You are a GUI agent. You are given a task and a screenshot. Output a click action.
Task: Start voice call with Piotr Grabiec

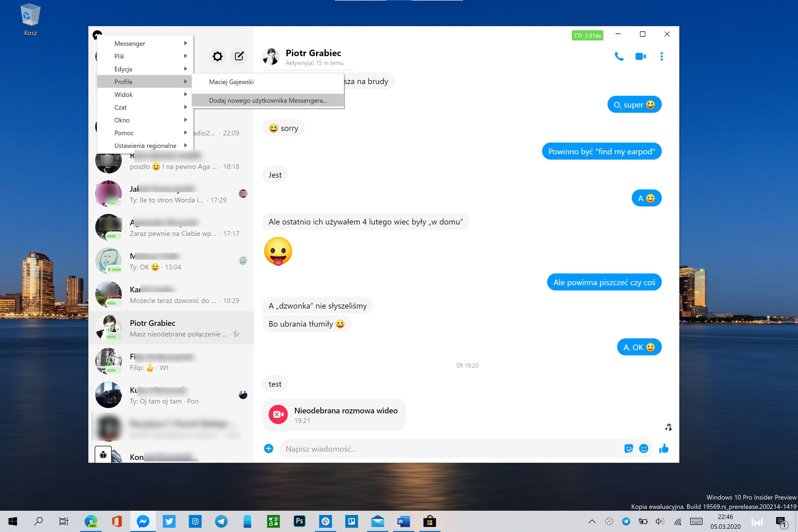(619, 56)
